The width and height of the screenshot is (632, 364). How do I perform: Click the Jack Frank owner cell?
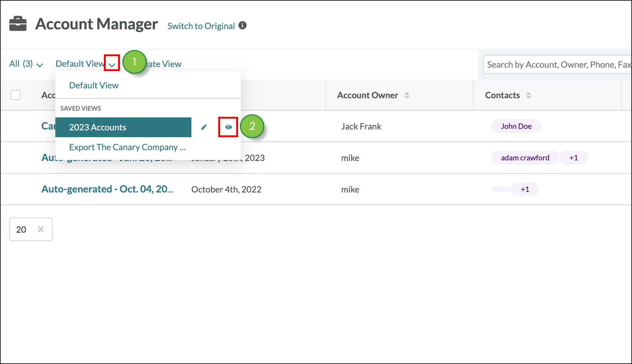coord(361,126)
